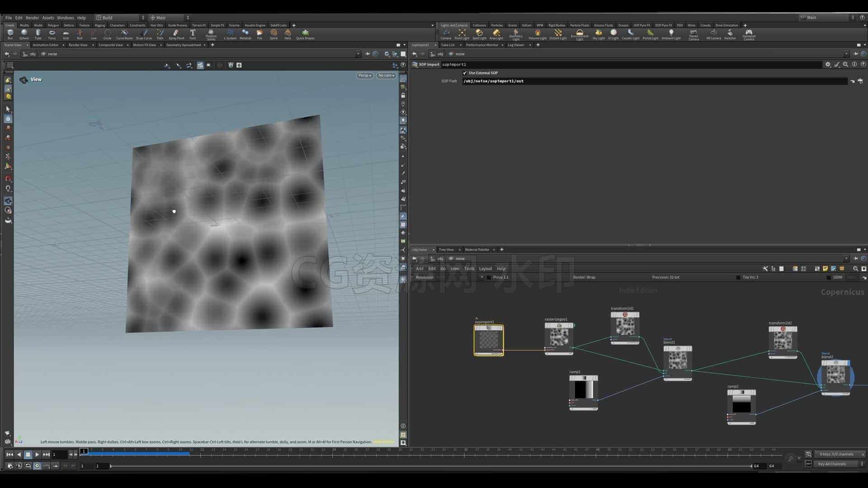Open the 0 keys, 0/0 channels dropdown
This screenshot has width=868, height=488.
(x=840, y=454)
